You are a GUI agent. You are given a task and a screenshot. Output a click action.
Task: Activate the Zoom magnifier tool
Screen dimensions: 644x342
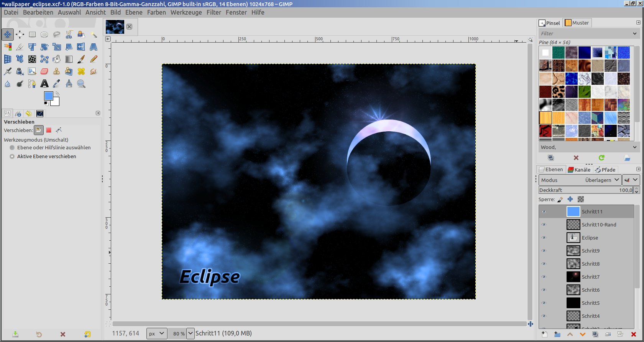pos(81,84)
